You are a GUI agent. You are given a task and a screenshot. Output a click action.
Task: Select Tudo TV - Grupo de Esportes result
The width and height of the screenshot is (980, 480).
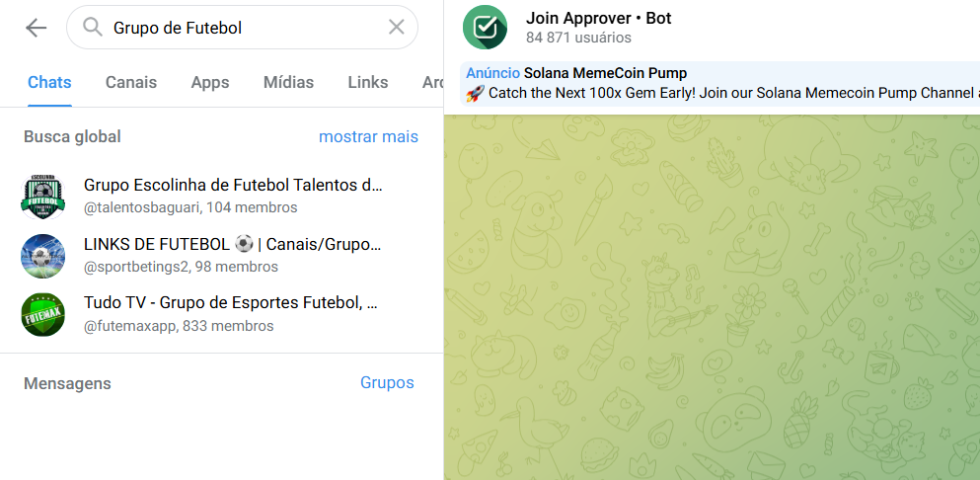pyautogui.click(x=221, y=315)
